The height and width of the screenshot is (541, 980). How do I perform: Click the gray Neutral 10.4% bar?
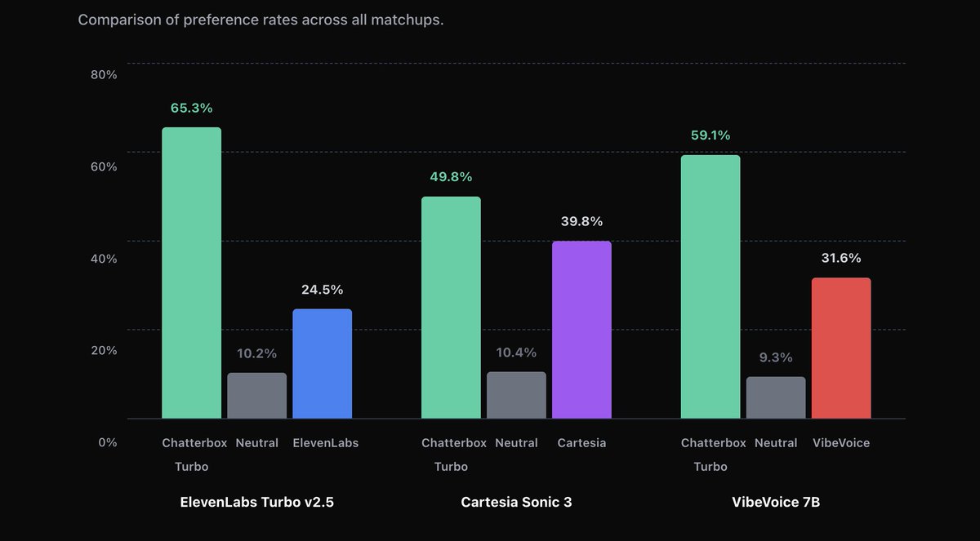pyautogui.click(x=516, y=395)
